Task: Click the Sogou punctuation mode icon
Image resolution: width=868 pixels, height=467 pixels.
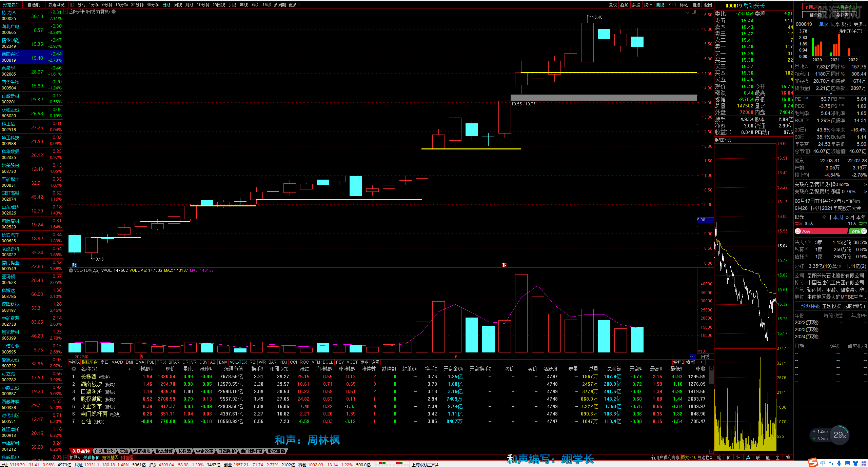Action: pos(831,463)
